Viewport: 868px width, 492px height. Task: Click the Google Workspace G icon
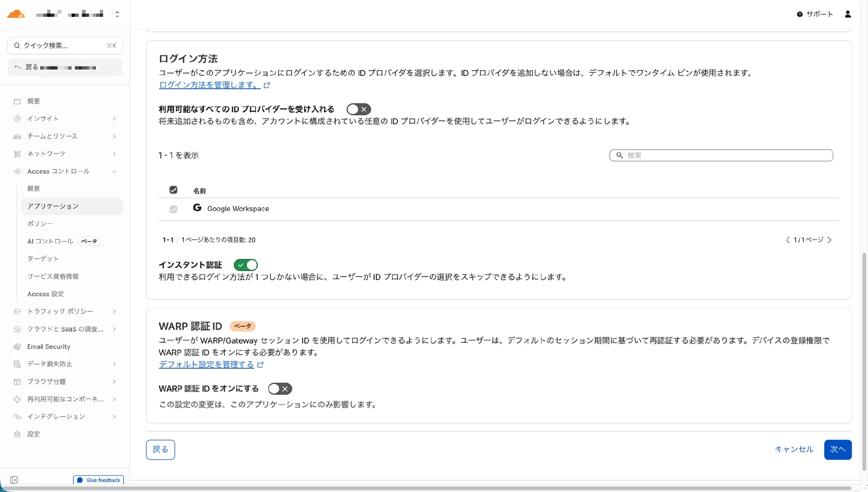197,208
